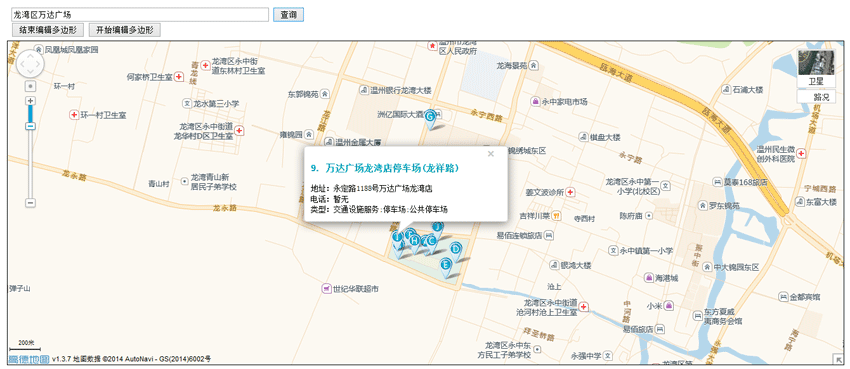Click the 高德地图 logo link
850x369 pixels.
coord(29,359)
